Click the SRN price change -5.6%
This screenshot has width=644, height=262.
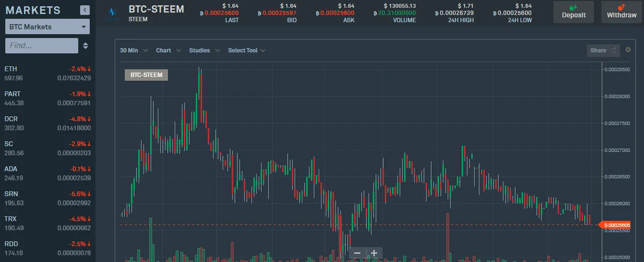(80, 193)
